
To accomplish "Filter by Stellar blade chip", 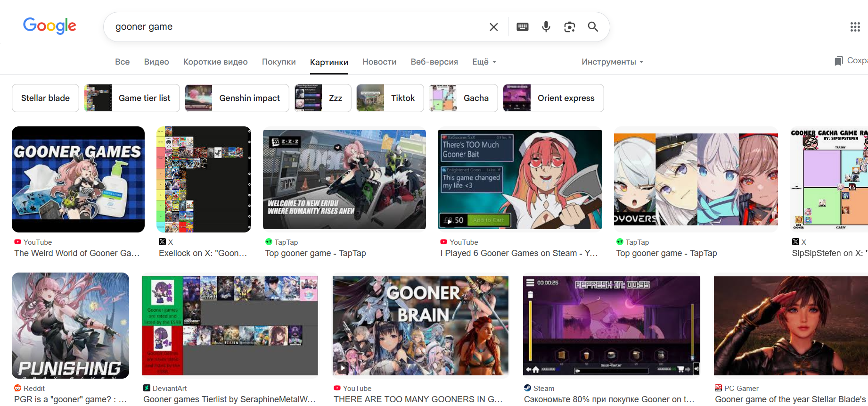I will [45, 98].
